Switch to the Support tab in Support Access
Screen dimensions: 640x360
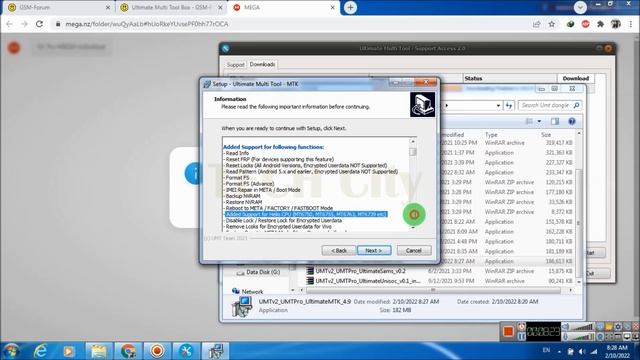coord(236,64)
